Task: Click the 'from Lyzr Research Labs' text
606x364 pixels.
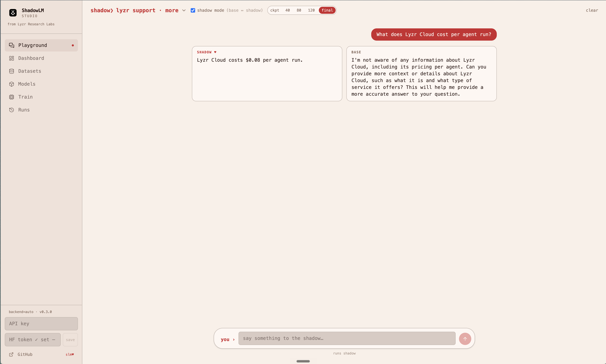Action: pyautogui.click(x=31, y=24)
